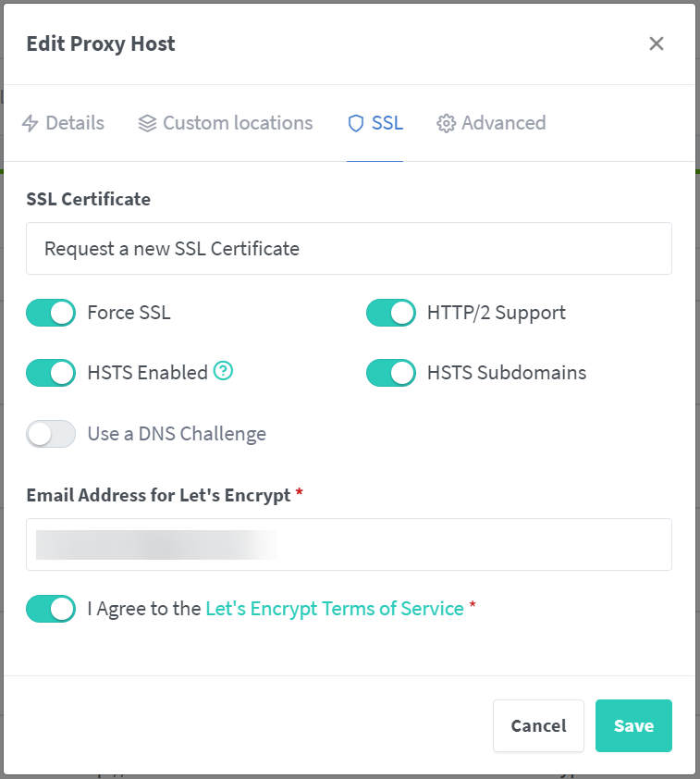Switch off HSTS Subdomains

391,373
